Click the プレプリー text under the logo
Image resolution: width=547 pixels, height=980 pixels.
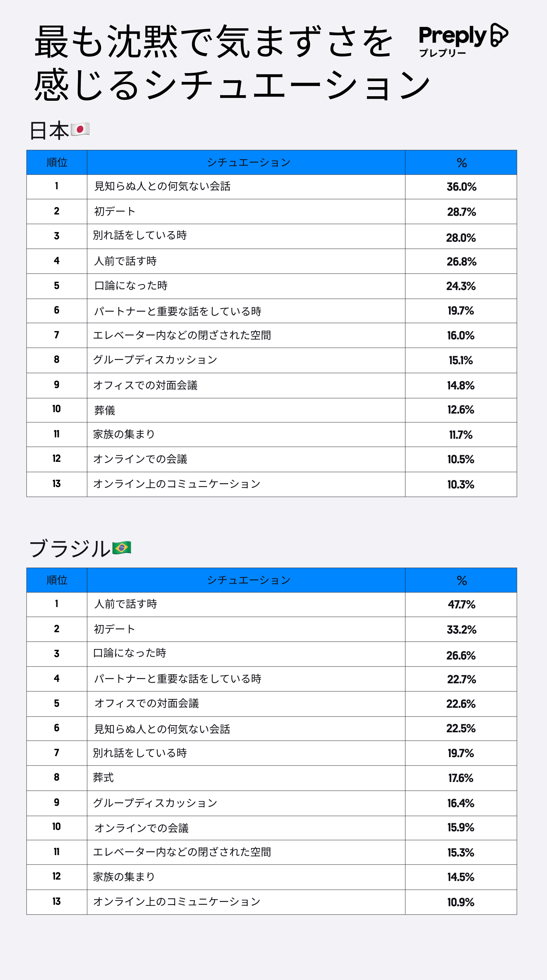pos(442,53)
